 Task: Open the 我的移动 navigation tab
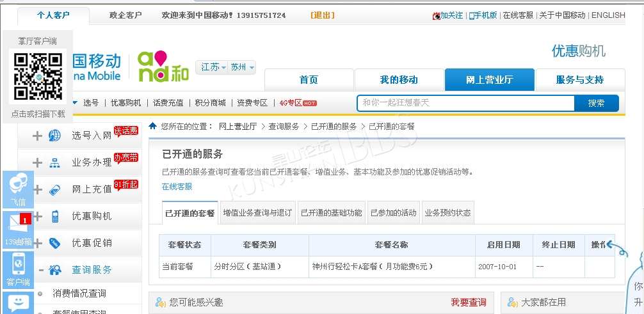coord(399,80)
